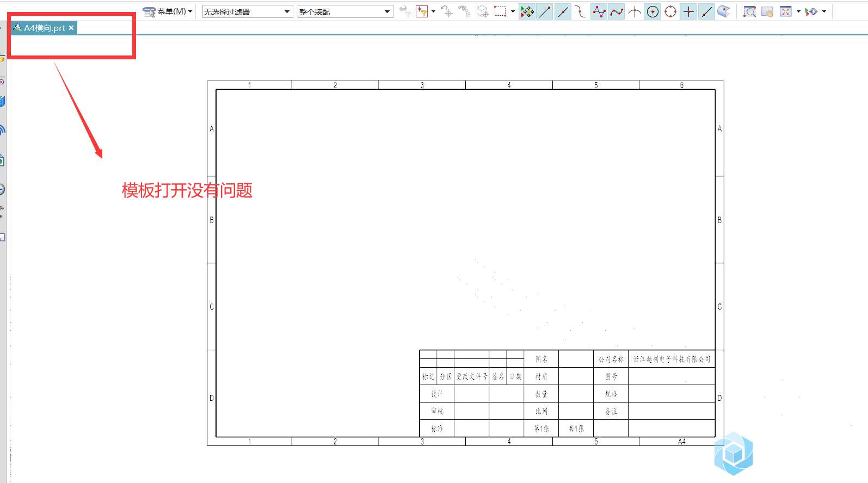Toggle spline Defining Point snap

[x=617, y=11]
